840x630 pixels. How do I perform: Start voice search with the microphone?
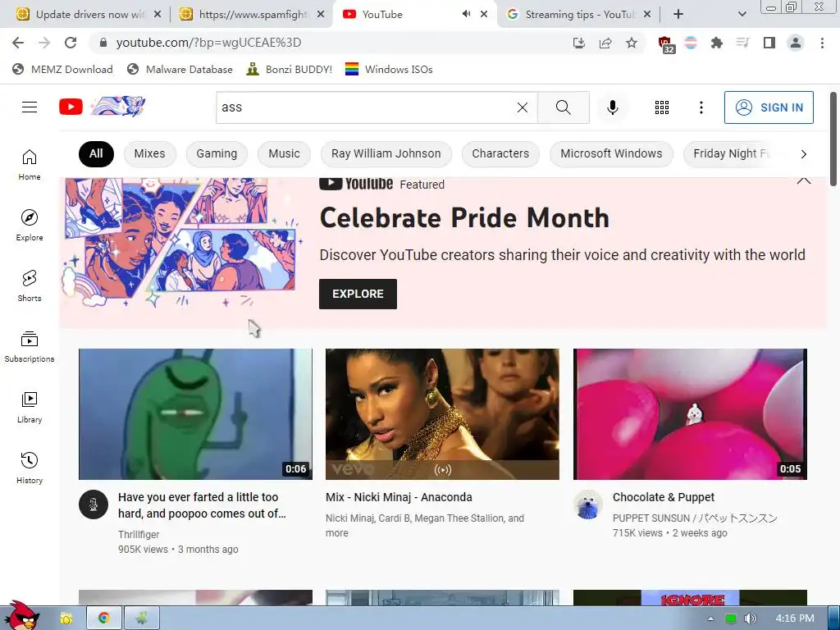point(612,107)
